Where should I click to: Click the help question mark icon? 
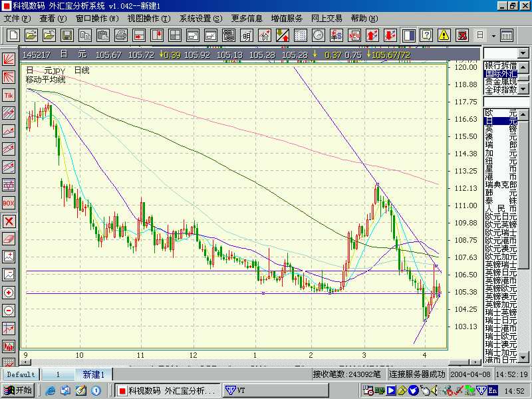coord(426,35)
